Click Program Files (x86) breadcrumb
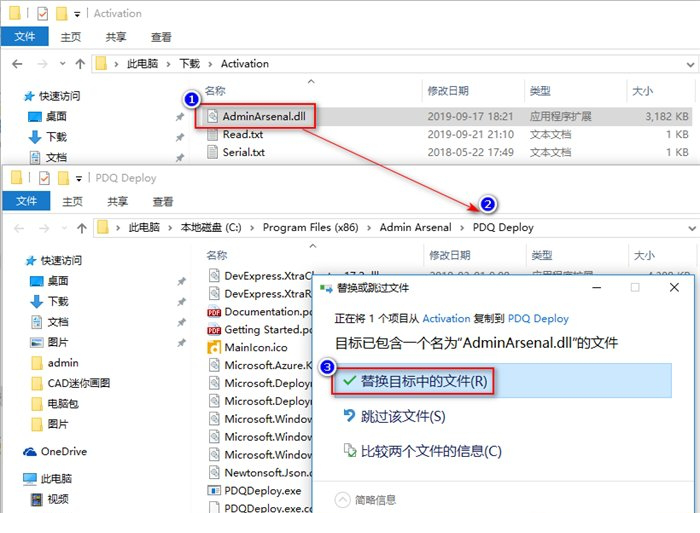 (x=311, y=228)
